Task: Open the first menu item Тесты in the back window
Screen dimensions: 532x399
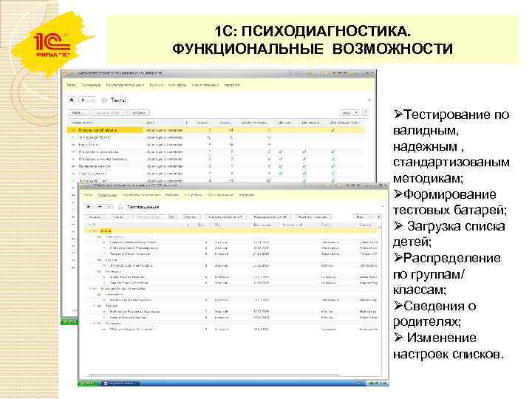Action: (x=71, y=85)
